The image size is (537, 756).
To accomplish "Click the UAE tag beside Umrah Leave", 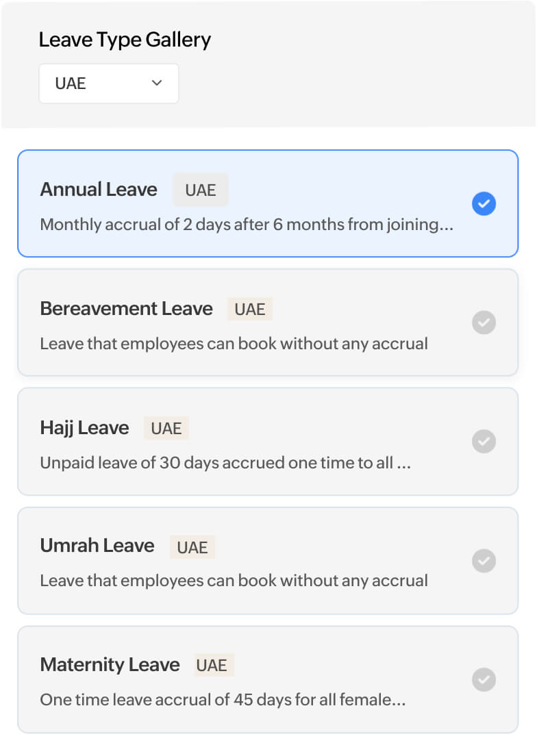I will pos(192,547).
